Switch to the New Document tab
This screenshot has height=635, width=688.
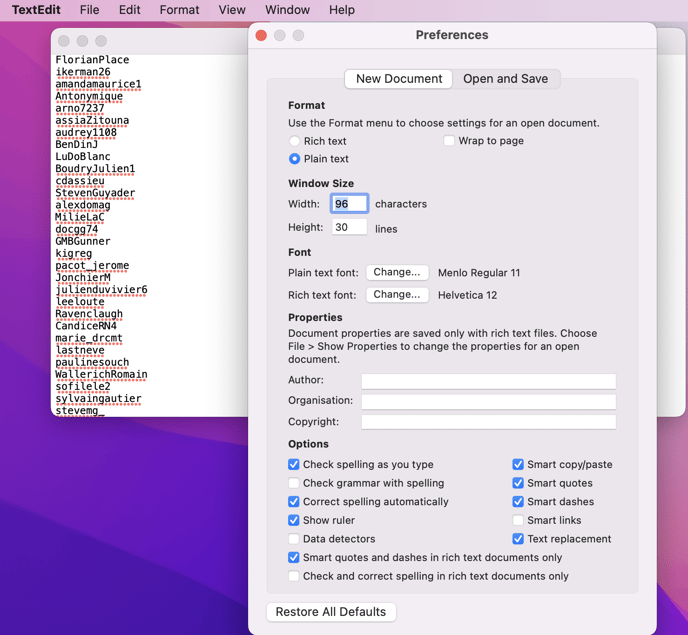(x=398, y=79)
